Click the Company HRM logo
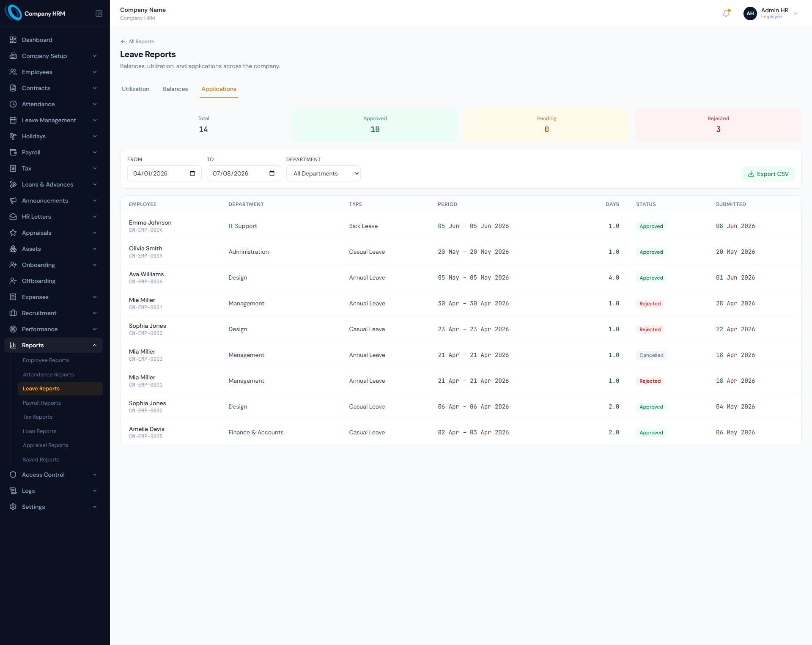This screenshot has height=645, width=812. [13, 13]
